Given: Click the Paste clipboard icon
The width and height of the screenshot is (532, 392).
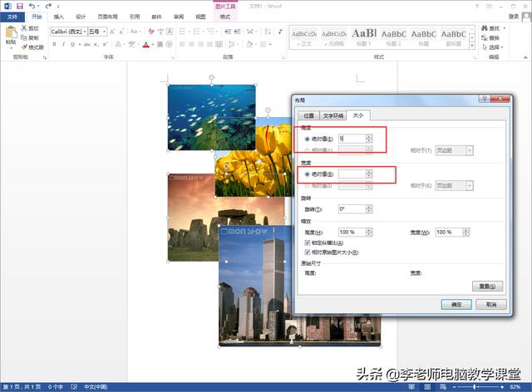Looking at the screenshot, I should 11,32.
